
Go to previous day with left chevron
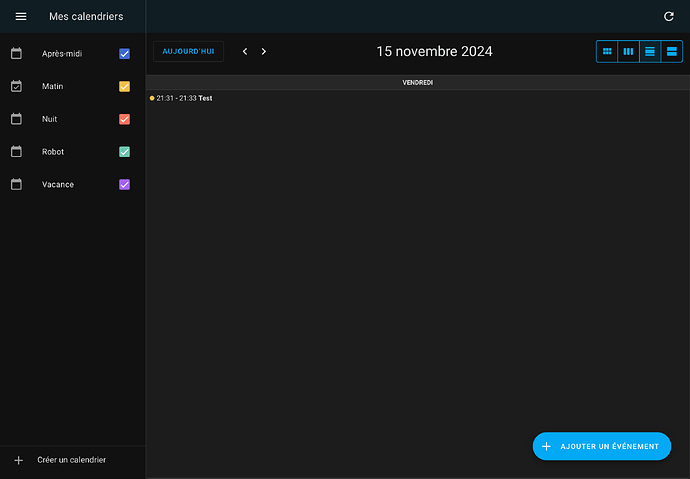click(245, 51)
